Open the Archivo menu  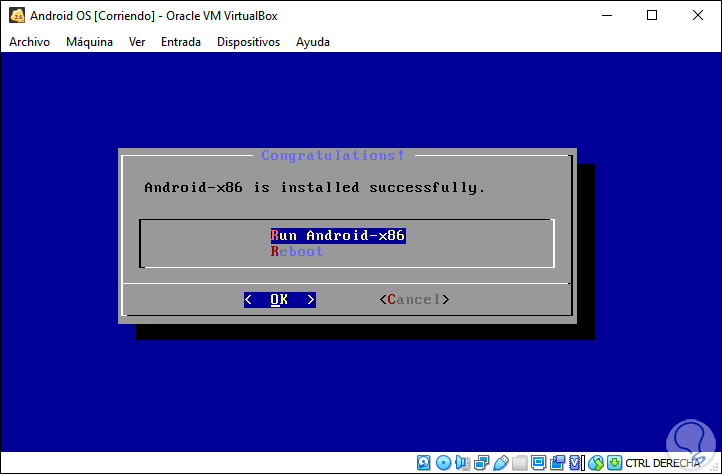(x=29, y=42)
